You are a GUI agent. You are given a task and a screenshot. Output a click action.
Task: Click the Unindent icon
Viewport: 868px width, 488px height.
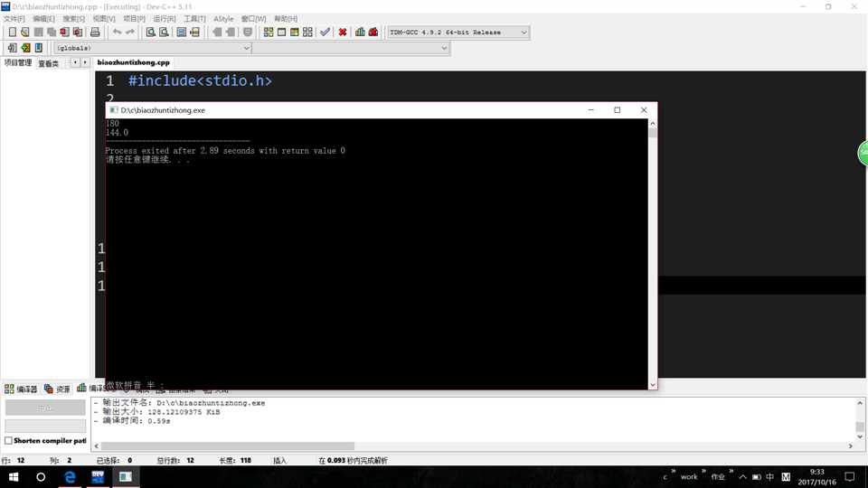(x=231, y=33)
